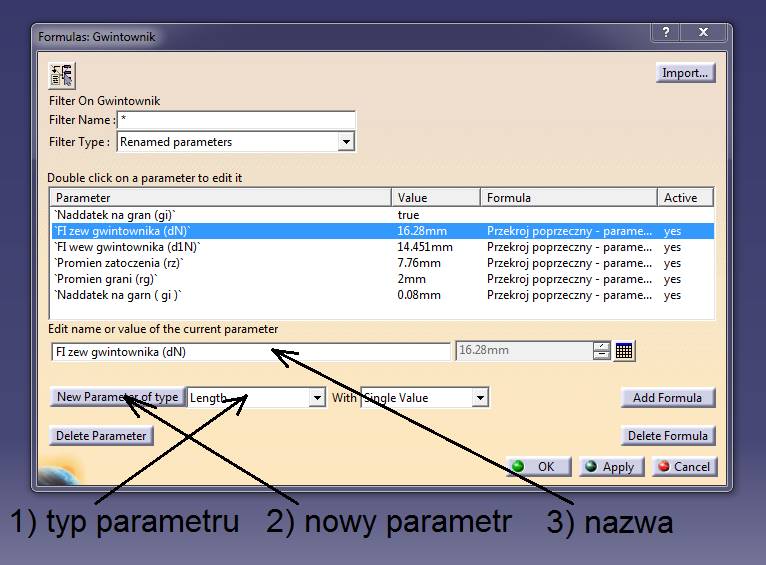766x565 pixels.
Task: Click the value 7.76mm
Action: (419, 263)
